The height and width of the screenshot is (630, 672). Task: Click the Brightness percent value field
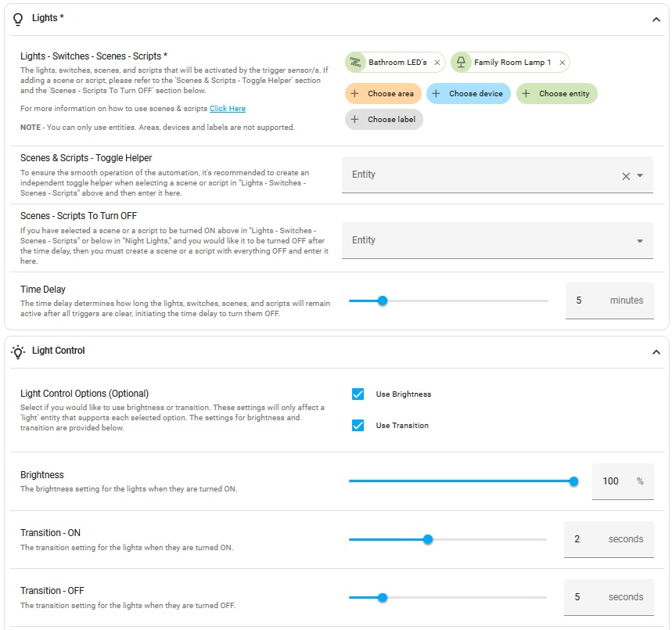pyautogui.click(x=623, y=481)
